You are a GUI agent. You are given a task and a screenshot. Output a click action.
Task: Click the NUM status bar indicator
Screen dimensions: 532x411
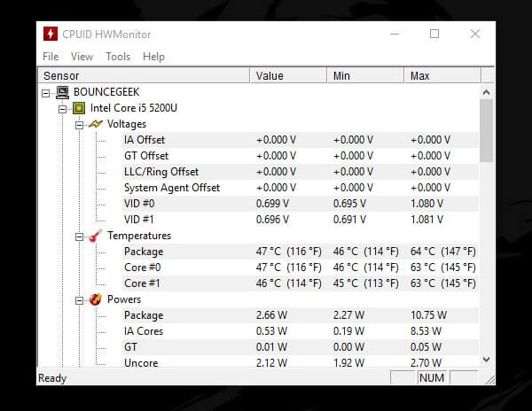432,377
